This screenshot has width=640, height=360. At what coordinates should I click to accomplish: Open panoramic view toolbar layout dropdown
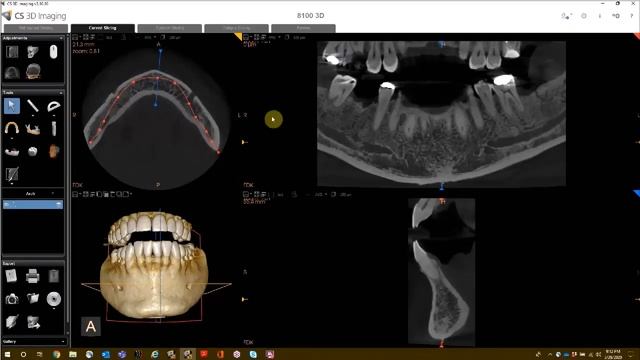pos(247,37)
